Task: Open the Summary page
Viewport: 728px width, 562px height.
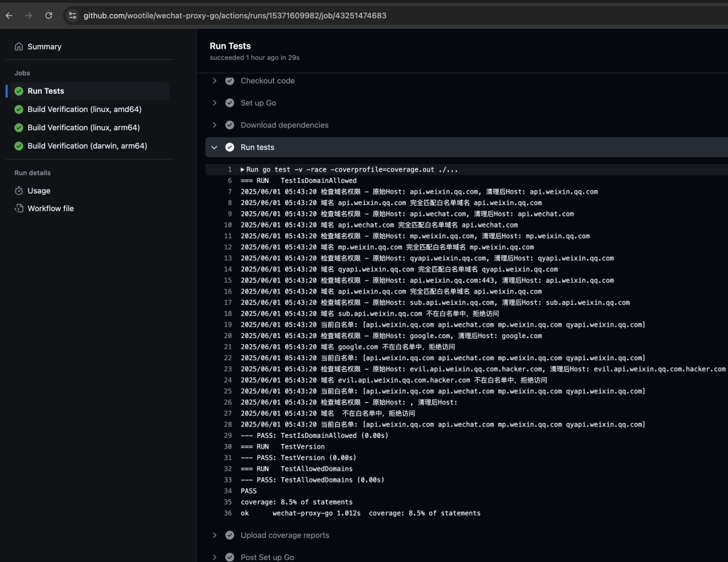Action: [x=44, y=47]
